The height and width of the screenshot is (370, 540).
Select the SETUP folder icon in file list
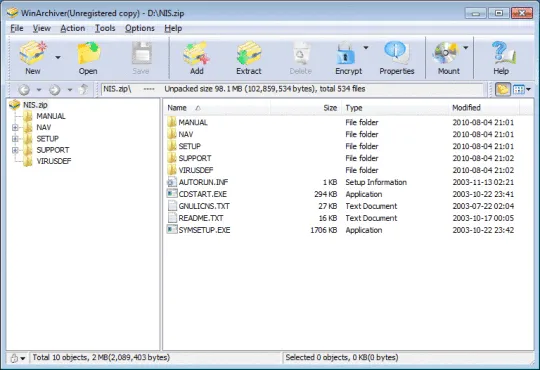[x=172, y=146]
